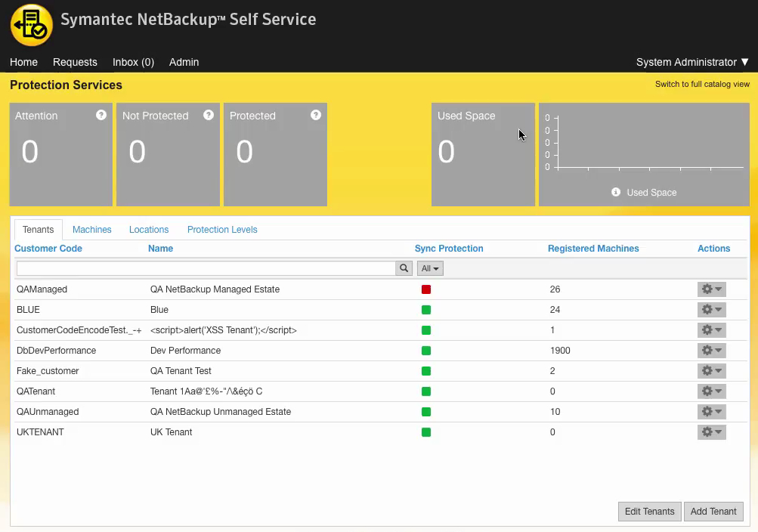Open gear actions menu for CustomerCodeEncodeTest row

[712, 330]
